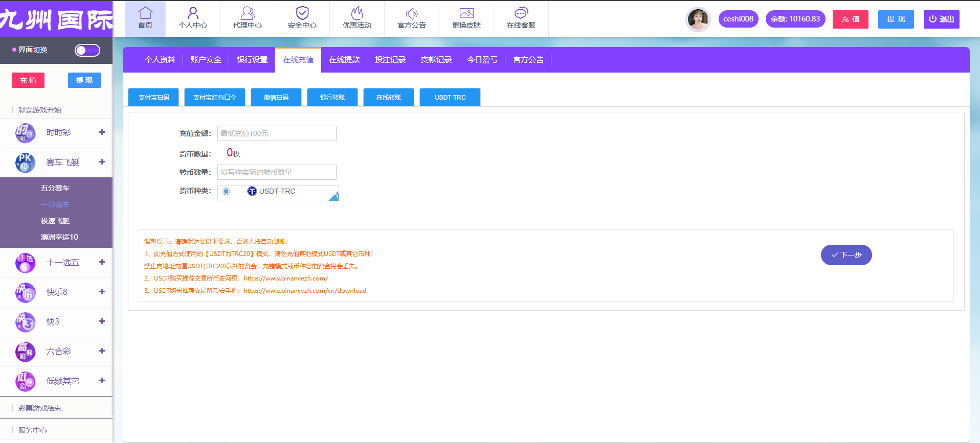
Task: Choose 支付宝扫码 payment method
Action: pos(153,97)
